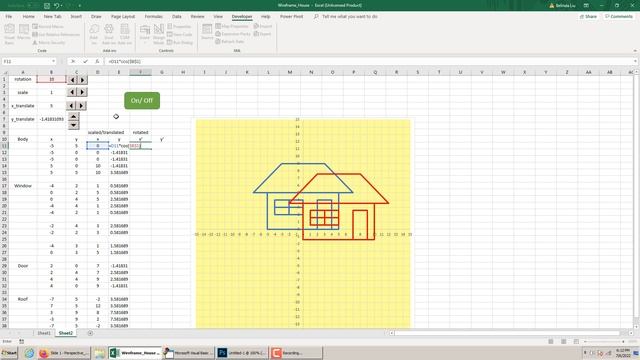The width and height of the screenshot is (640, 360).
Task: Switch to the Insert tab
Action: (x=76, y=16)
